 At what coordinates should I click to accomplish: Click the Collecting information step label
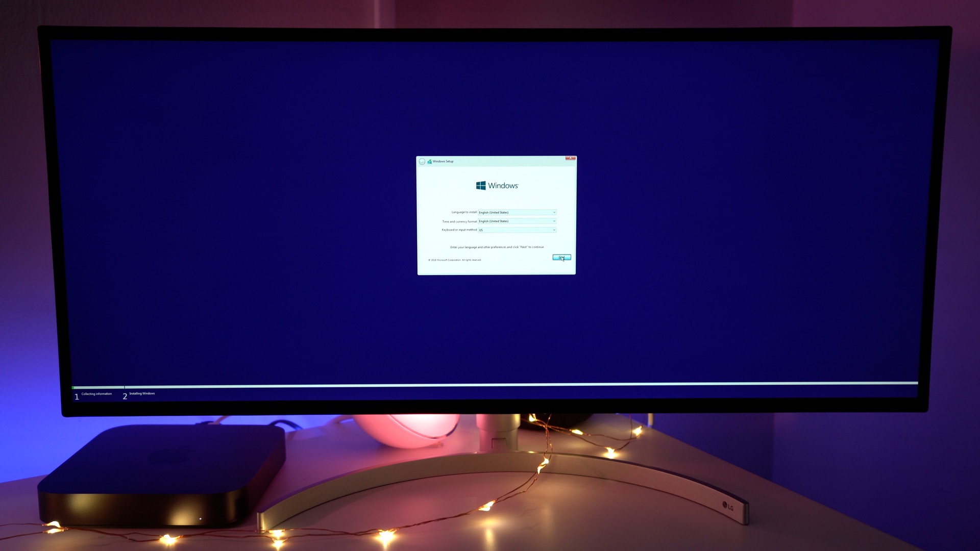pos(96,394)
